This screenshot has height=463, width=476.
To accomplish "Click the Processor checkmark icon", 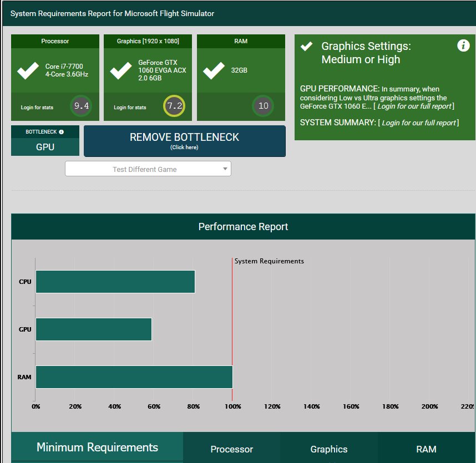I will 27,71.
